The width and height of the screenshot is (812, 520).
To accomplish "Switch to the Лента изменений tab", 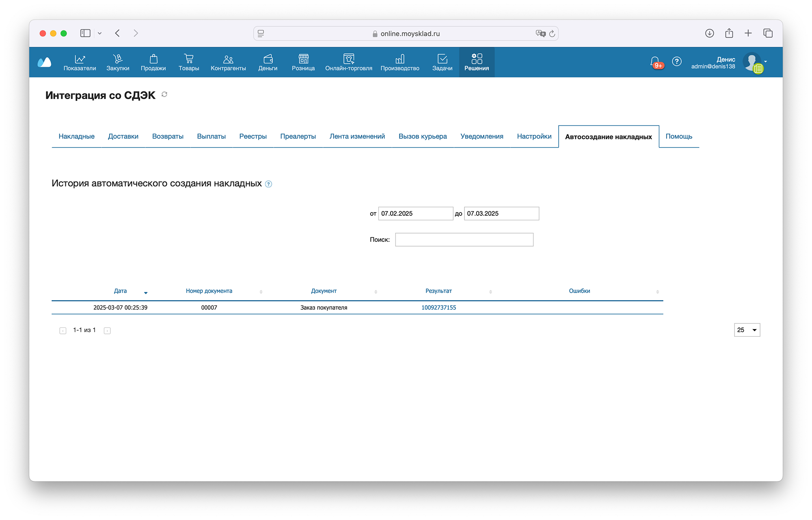I will [357, 136].
